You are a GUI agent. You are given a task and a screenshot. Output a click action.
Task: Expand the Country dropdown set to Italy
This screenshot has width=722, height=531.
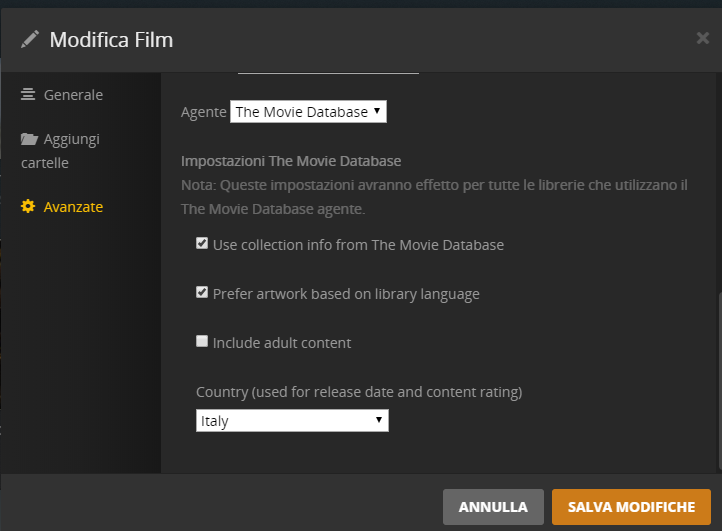click(x=292, y=421)
